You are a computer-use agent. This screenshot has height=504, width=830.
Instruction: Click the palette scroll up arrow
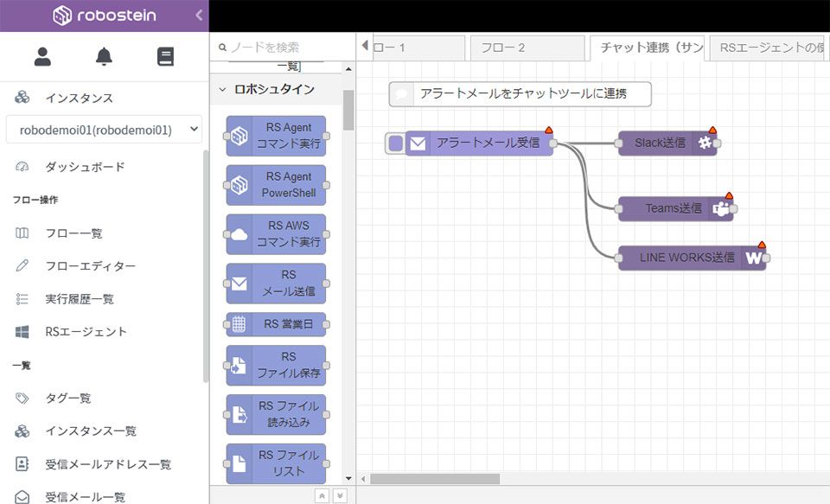[x=348, y=69]
